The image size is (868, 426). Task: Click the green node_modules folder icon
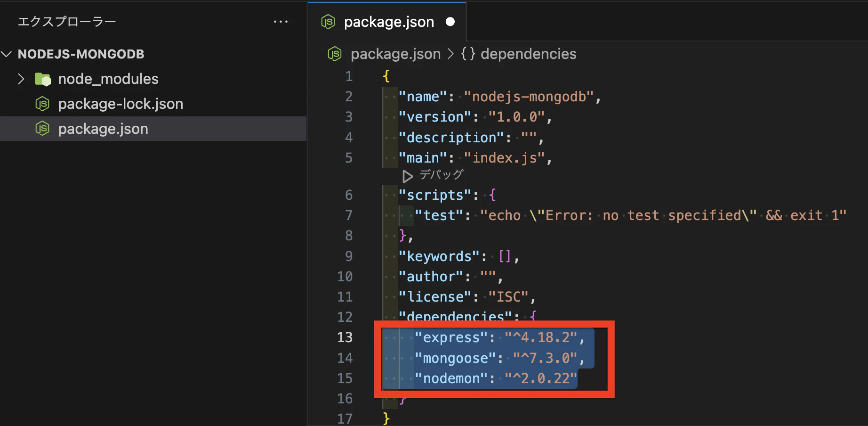[x=43, y=79]
